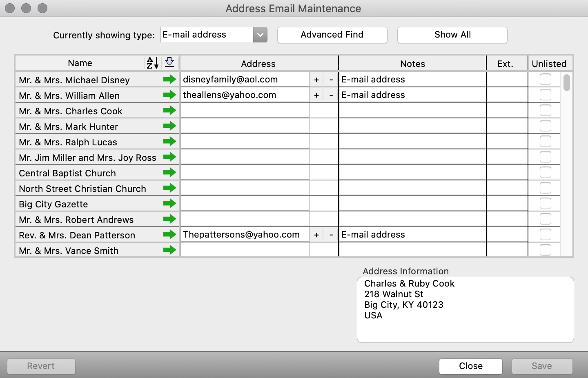Click green arrow beside Mr. & Mrs. Michael Disney
Image resolution: width=588 pixels, height=378 pixels.
pos(169,80)
